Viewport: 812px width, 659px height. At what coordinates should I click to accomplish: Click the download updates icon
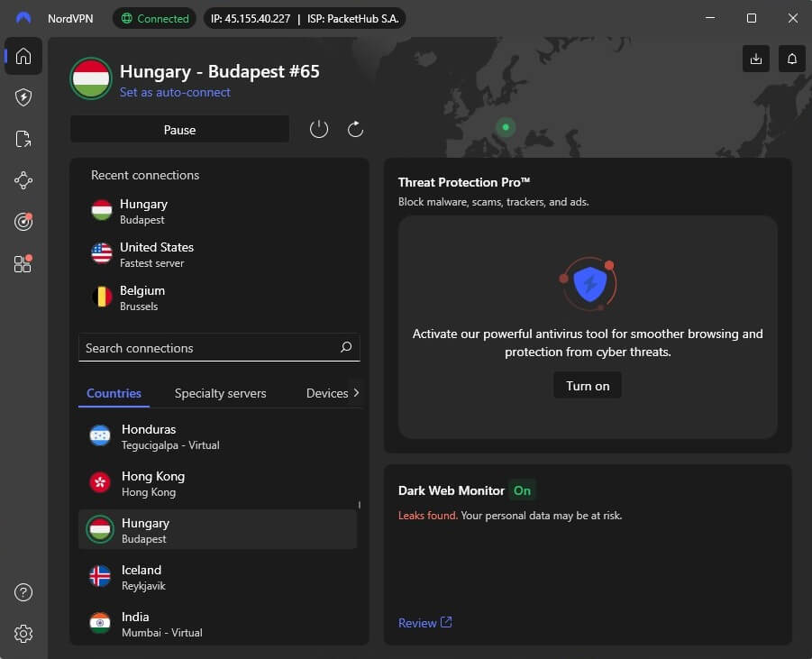pos(755,59)
